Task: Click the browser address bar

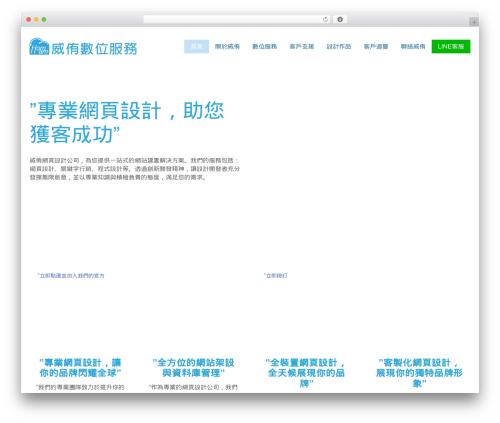Action: click(237, 20)
